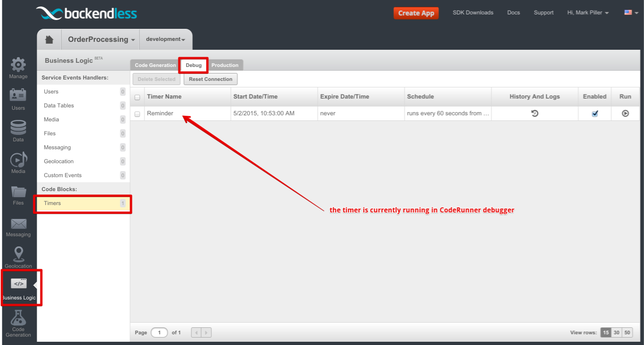Click the Create App button
Viewport: 644px width, 345px height.
pos(416,13)
